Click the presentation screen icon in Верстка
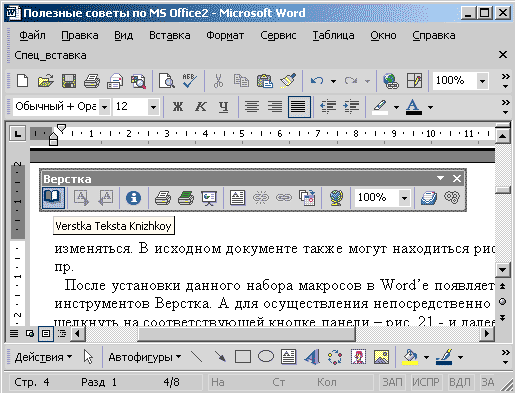This screenshot has height=393, width=515. [x=209, y=198]
